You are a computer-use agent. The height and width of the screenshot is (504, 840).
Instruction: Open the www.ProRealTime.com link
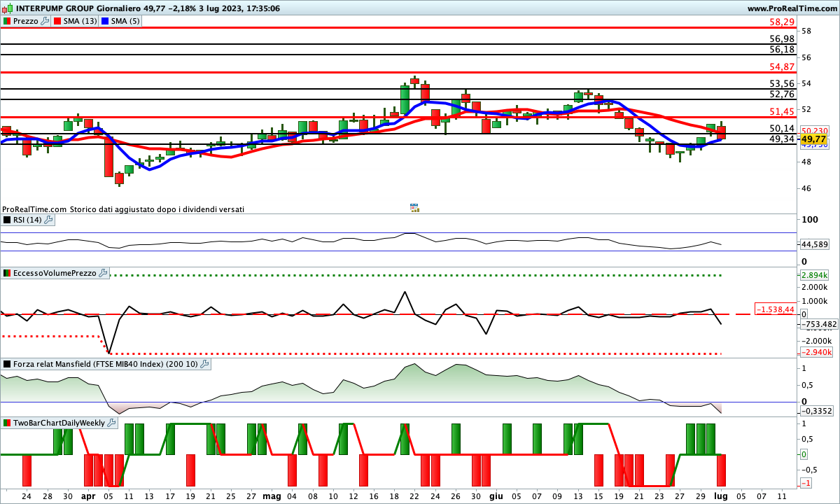792,8
